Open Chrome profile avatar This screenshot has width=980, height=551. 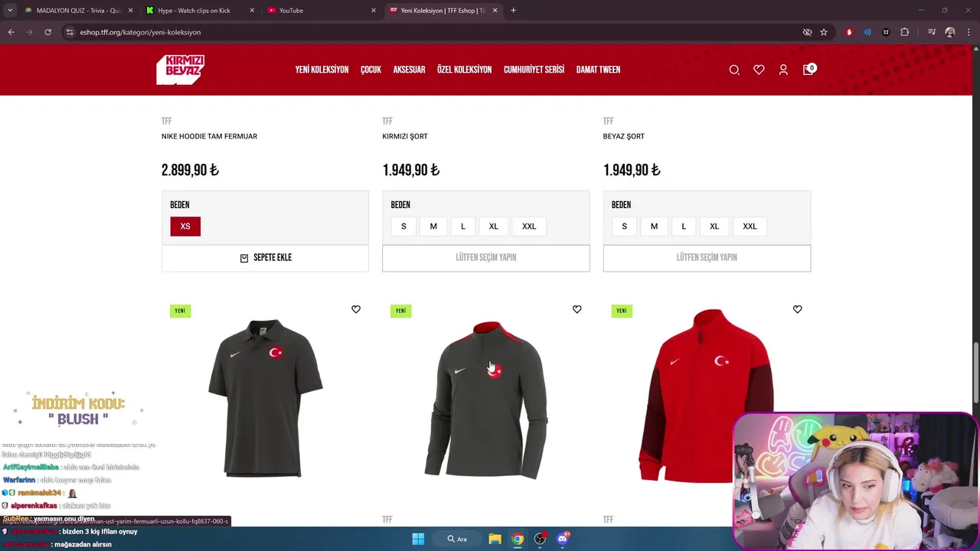pos(950,32)
